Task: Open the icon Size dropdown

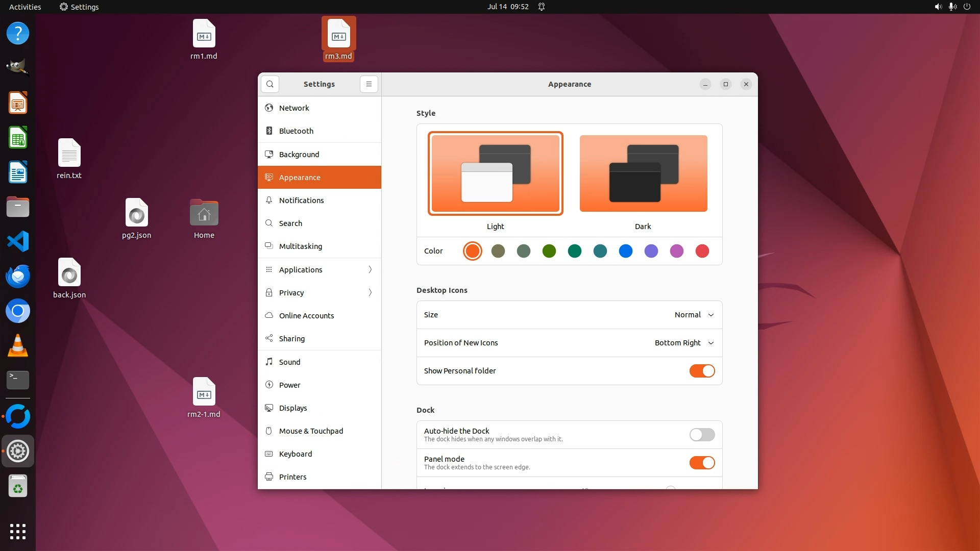Action: (x=694, y=315)
